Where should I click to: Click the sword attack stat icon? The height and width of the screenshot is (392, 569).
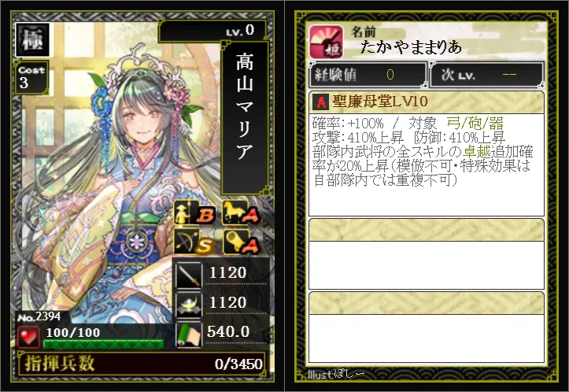pos(189,275)
